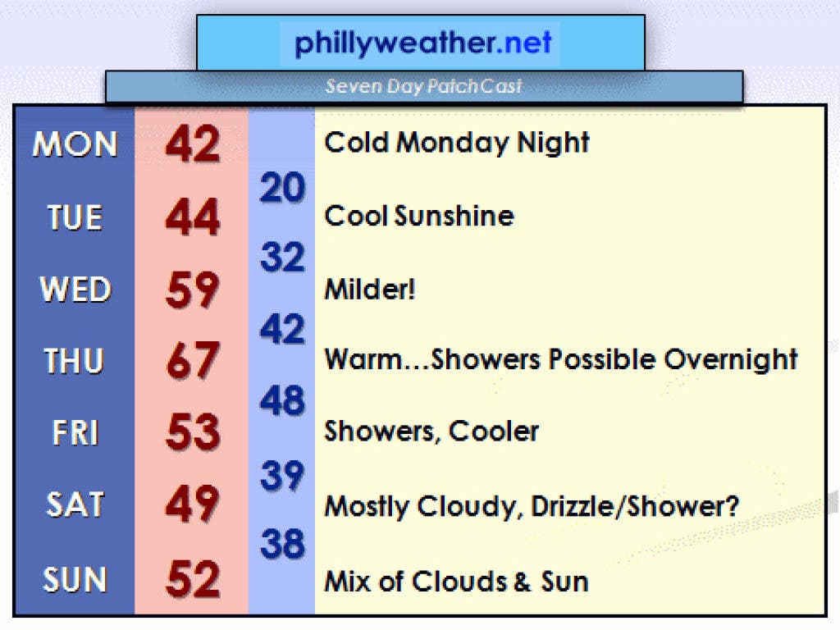Select the Cool Sunshine forecast text
Viewport: 840px width, 630px height.
(x=419, y=216)
